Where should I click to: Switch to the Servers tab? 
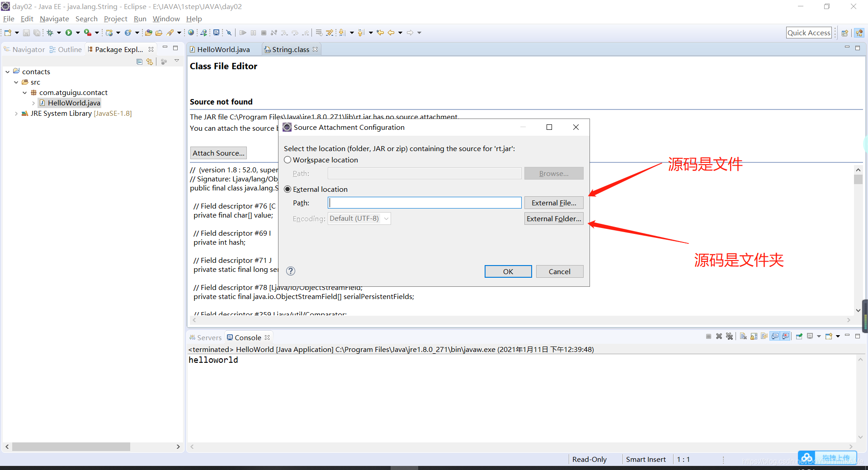click(205, 337)
